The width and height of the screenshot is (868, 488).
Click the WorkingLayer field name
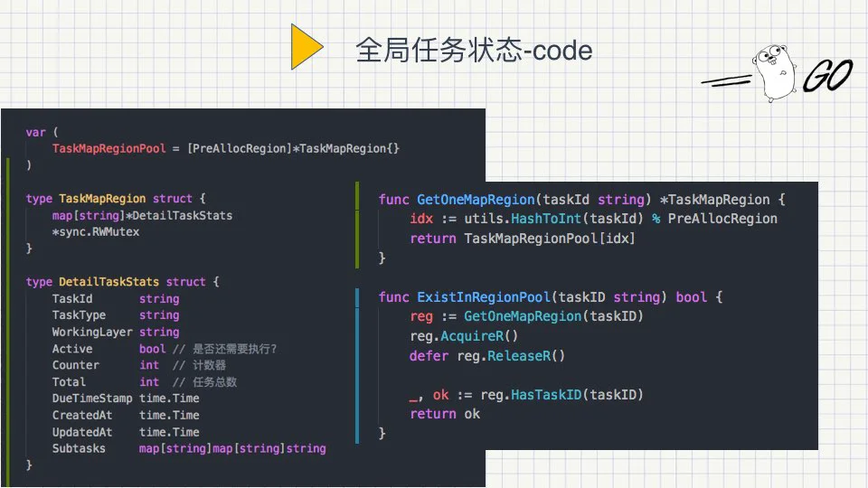tap(92, 332)
